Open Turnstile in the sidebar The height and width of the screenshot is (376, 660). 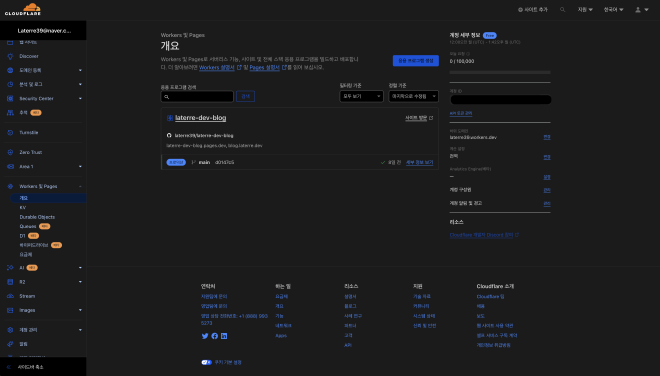click(x=29, y=133)
